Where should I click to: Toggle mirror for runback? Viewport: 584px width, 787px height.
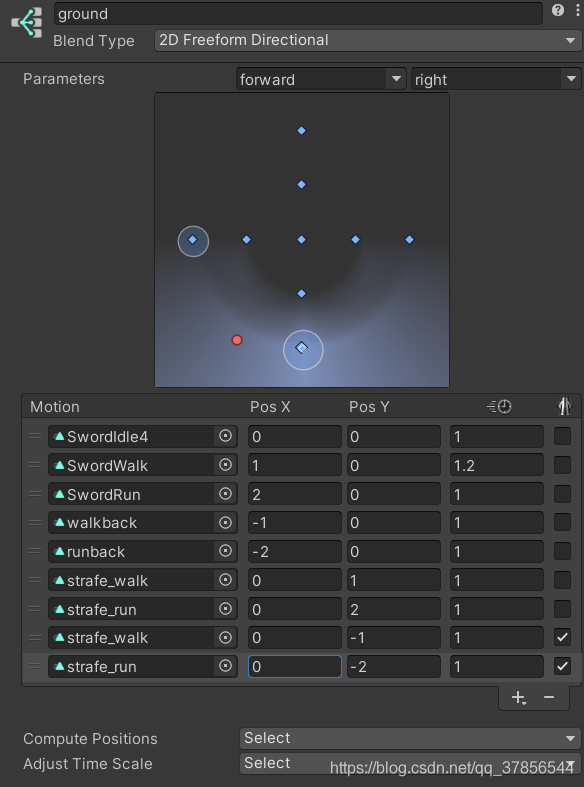(562, 551)
